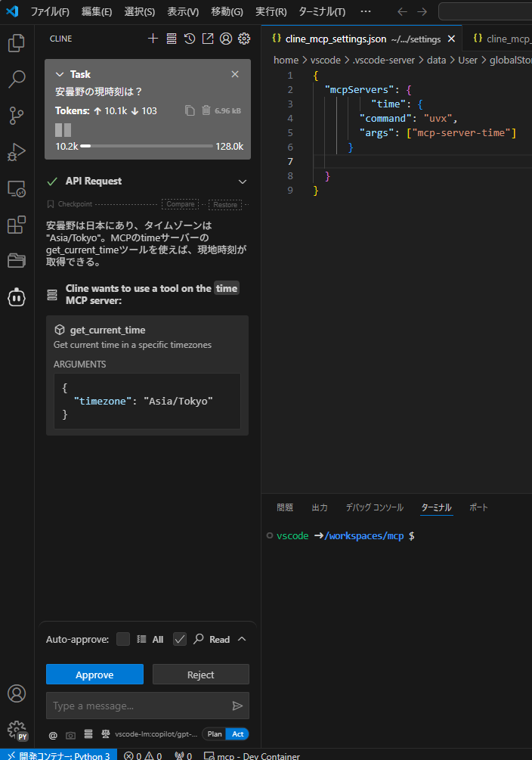This screenshot has height=760, width=532.
Task: Expand the API Request details
Action: (x=243, y=181)
